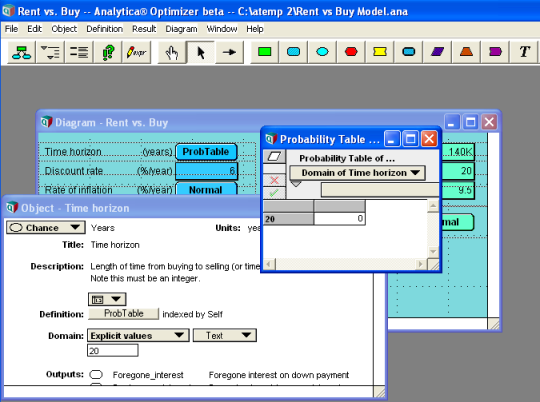Viewport: 540px width, 402px height.
Task: Open the Object menu
Action: click(x=64, y=29)
